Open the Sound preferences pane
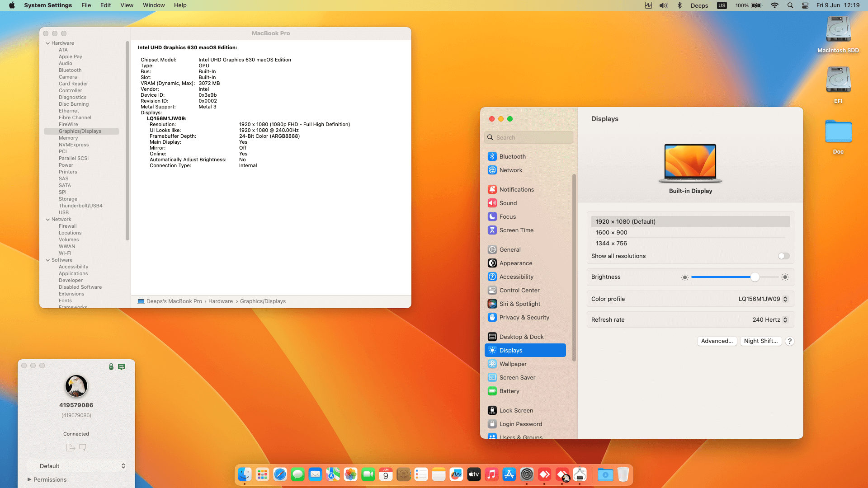The width and height of the screenshot is (868, 488). pos(508,203)
